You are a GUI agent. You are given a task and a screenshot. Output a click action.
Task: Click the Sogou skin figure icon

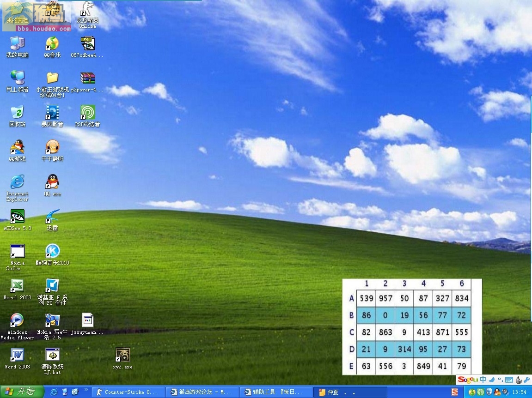pos(519,380)
